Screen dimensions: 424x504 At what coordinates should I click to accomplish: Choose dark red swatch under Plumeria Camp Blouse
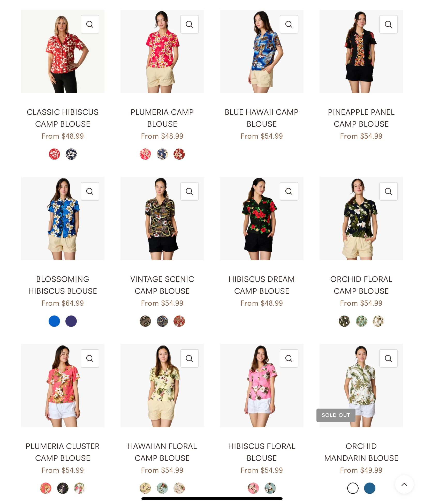179,154
